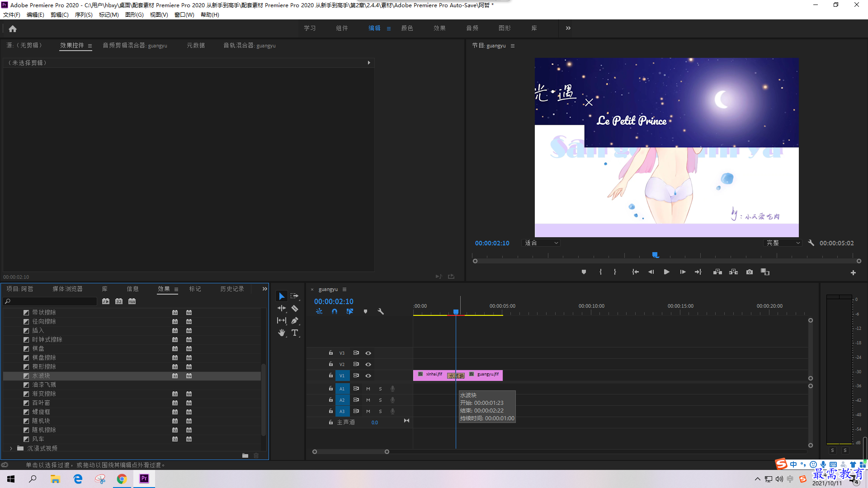This screenshot has width=868, height=488.
Task: Play the program monitor
Action: pyautogui.click(x=666, y=272)
